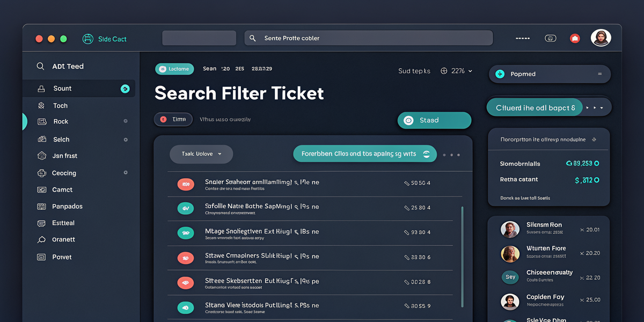Click the teal icon on the Sofollle Natre Bothe row
644x322 pixels.
[186, 208]
